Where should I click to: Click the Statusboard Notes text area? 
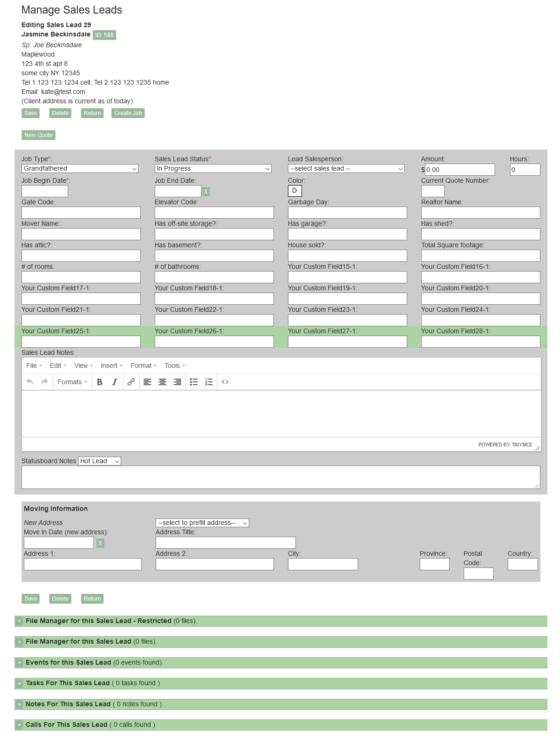pos(281,477)
